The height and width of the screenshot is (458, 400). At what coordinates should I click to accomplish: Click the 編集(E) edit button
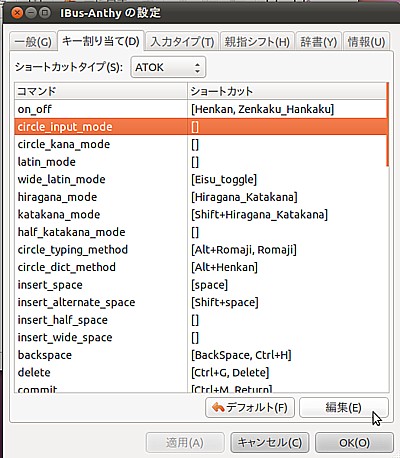point(344,407)
